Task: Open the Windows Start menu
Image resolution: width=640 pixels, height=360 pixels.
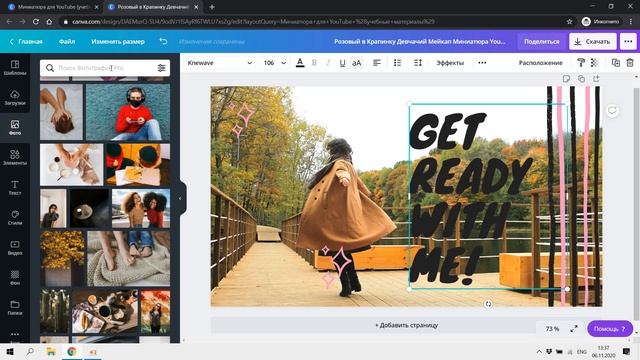Action: click(10, 351)
